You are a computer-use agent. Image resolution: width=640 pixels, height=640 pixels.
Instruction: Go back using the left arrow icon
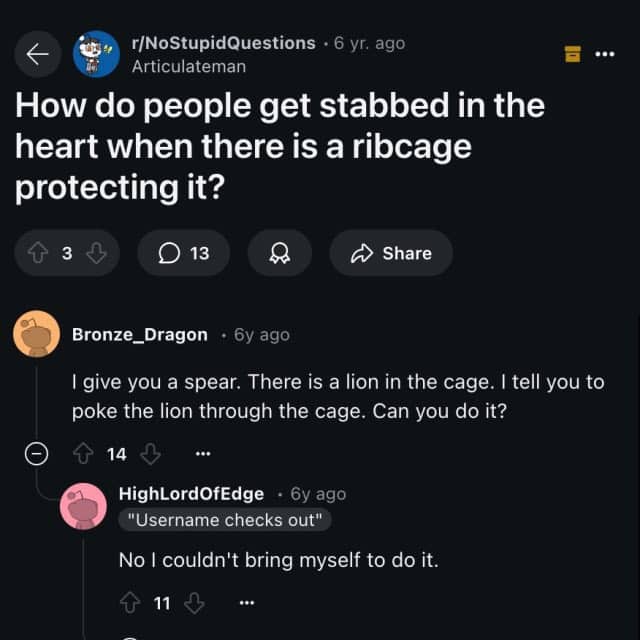pyautogui.click(x=38, y=54)
